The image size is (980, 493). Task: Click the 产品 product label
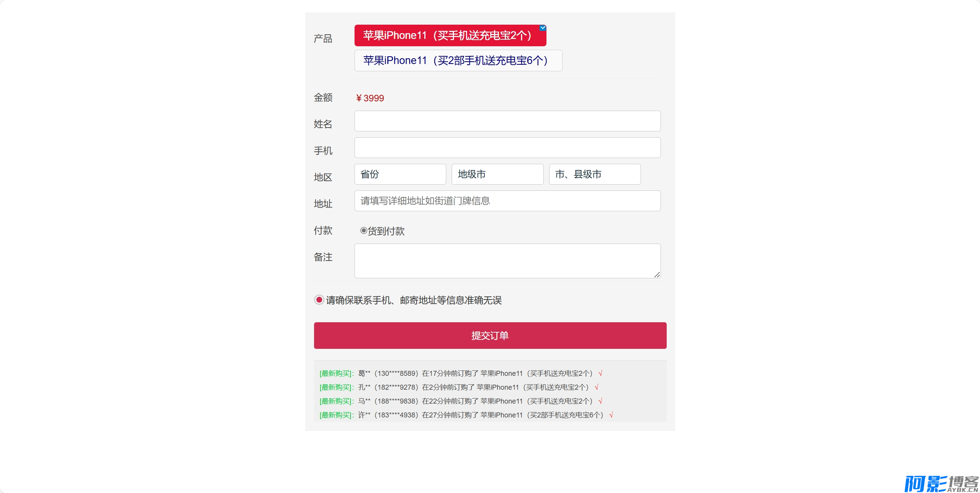[323, 39]
